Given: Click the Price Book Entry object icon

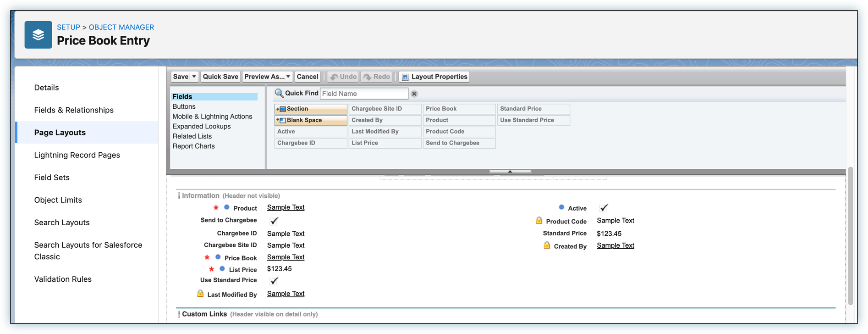Looking at the screenshot, I should 38,35.
